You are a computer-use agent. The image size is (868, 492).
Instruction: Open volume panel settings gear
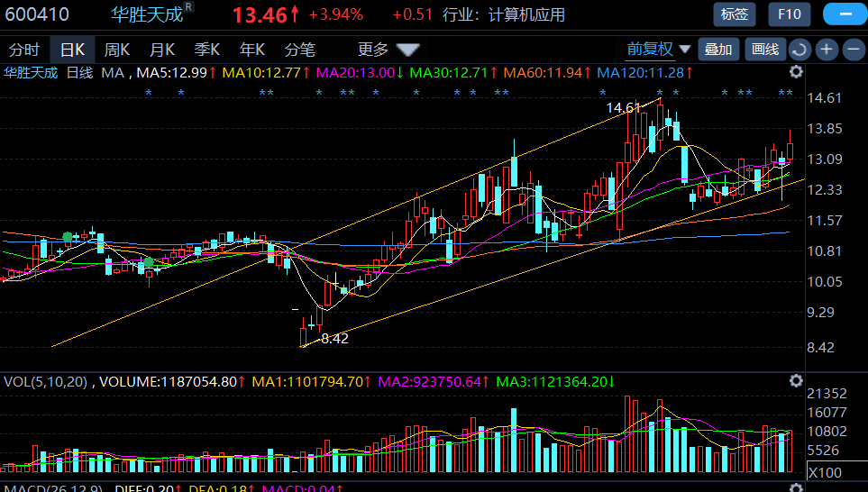click(x=796, y=381)
